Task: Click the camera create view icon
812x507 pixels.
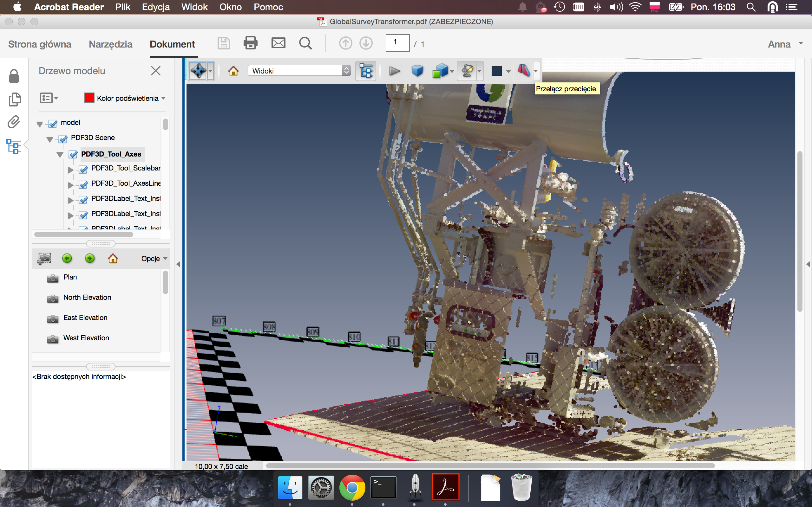Action: [44, 258]
